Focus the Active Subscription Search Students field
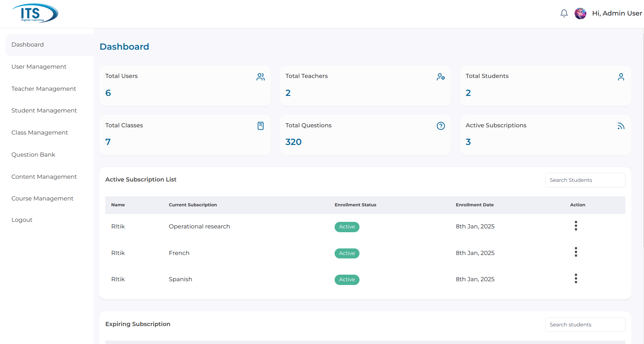The image size is (644, 344). (585, 180)
